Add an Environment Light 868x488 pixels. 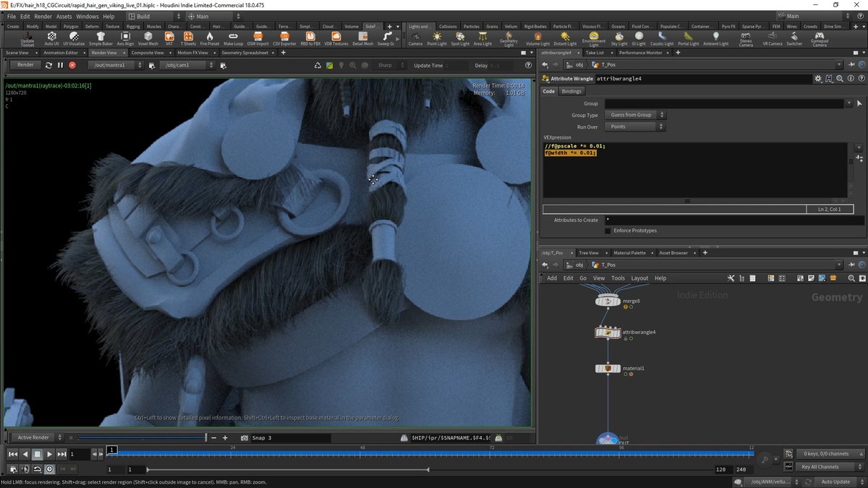(594, 38)
